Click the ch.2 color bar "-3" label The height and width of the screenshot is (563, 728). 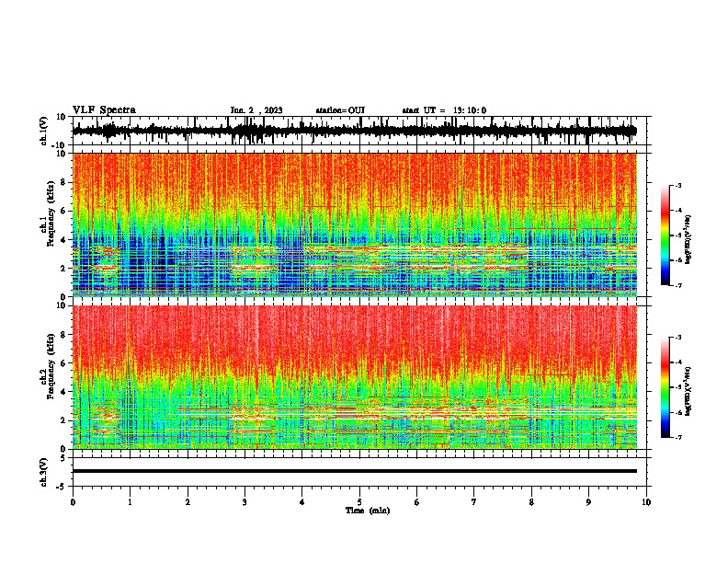677,338
